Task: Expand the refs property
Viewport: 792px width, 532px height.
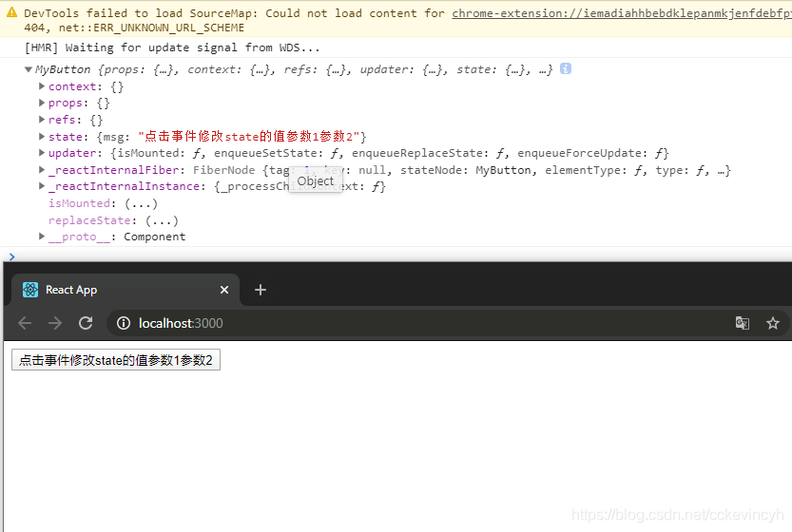Action: pos(42,120)
